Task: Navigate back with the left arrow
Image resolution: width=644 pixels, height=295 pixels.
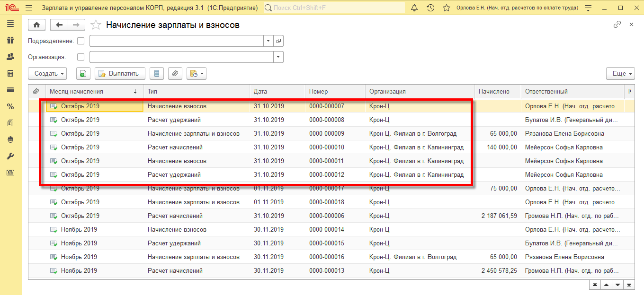Action: coord(59,25)
